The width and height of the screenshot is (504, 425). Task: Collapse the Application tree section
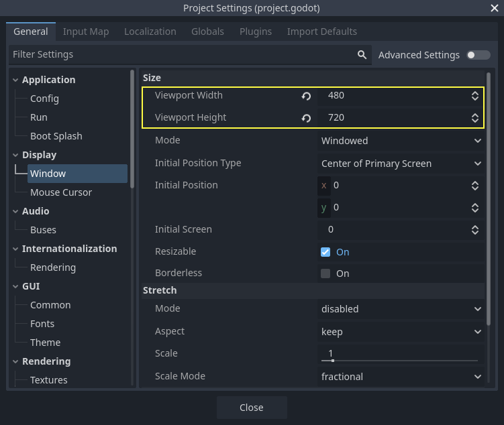click(15, 80)
